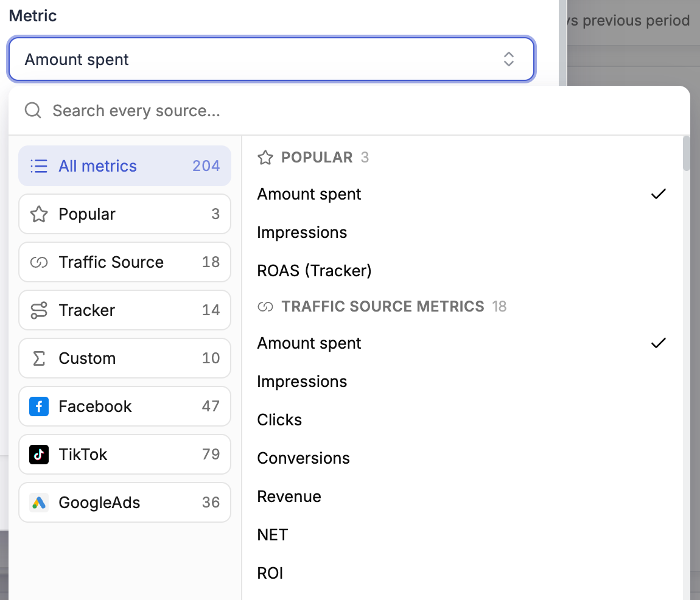The height and width of the screenshot is (600, 700).
Task: Show Tracker metrics category
Action: (125, 310)
